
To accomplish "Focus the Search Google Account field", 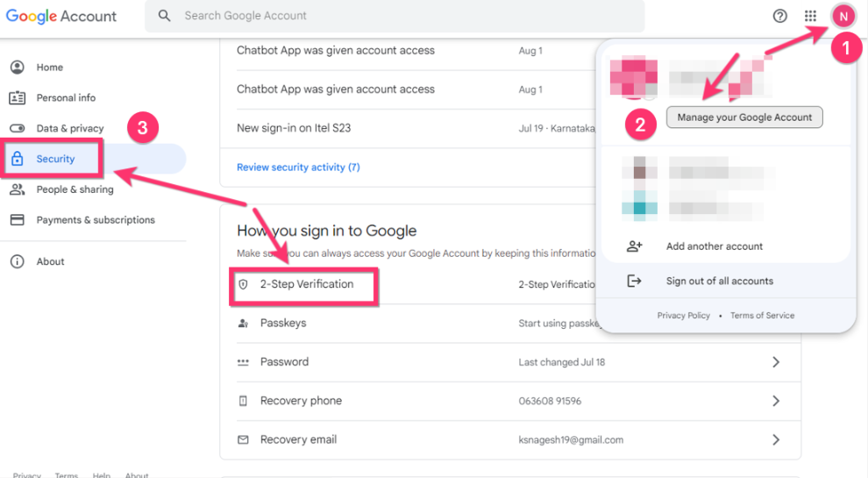I will tap(395, 16).
